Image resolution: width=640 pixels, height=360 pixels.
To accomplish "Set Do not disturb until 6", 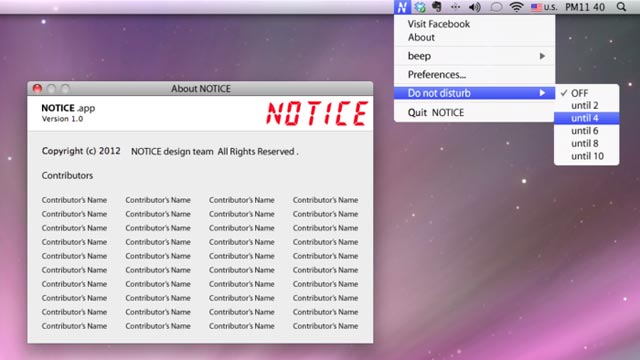I will (x=587, y=131).
